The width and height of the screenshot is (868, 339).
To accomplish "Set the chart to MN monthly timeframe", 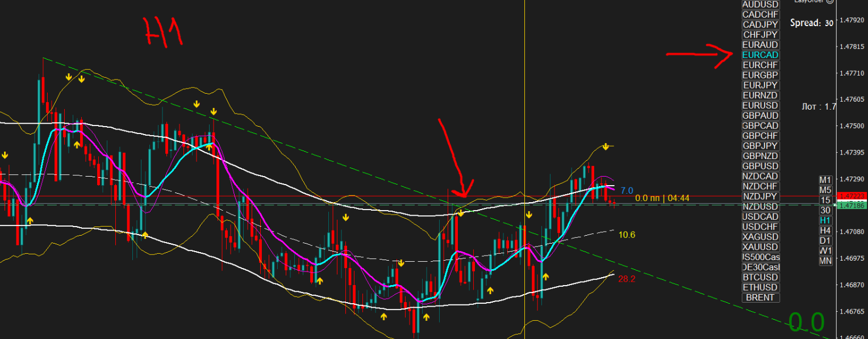I will [x=825, y=261].
